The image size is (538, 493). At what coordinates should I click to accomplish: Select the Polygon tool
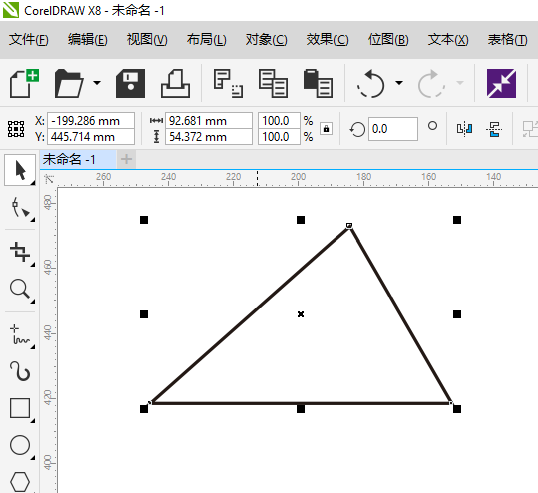point(20,482)
